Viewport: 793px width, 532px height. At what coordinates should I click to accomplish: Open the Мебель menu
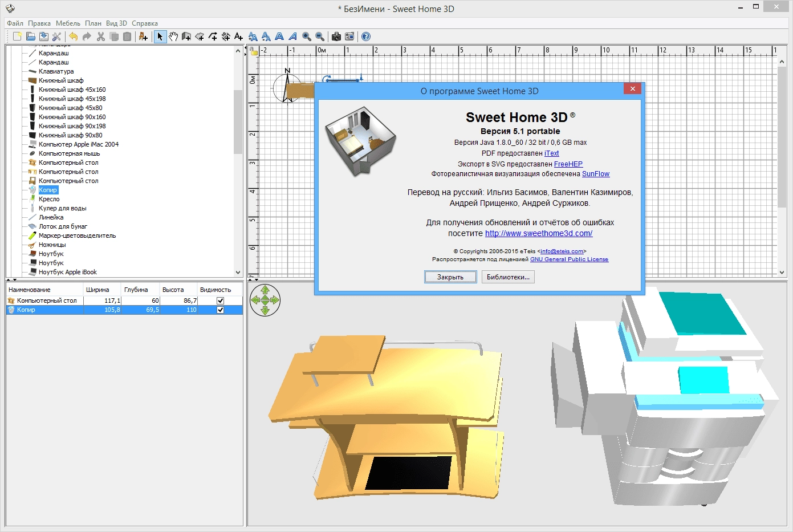[x=68, y=23]
